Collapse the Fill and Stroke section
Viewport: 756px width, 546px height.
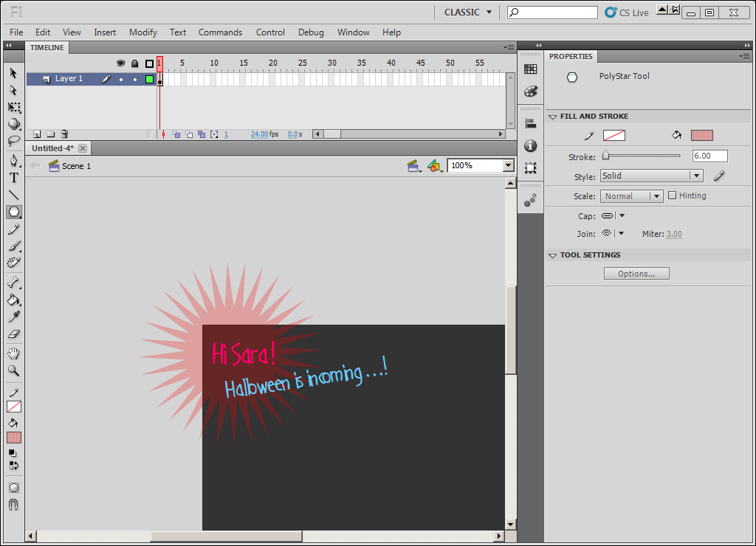pyautogui.click(x=552, y=117)
